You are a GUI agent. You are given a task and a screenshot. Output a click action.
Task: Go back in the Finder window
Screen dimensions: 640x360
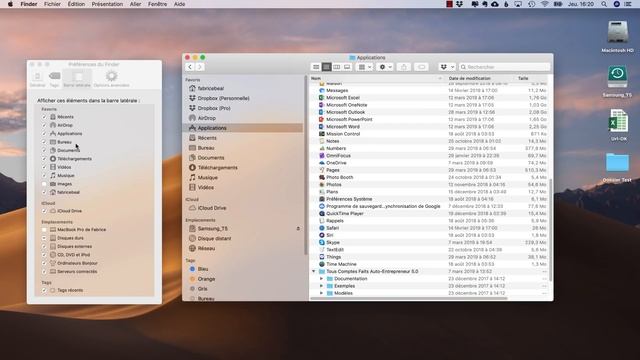[x=190, y=67]
